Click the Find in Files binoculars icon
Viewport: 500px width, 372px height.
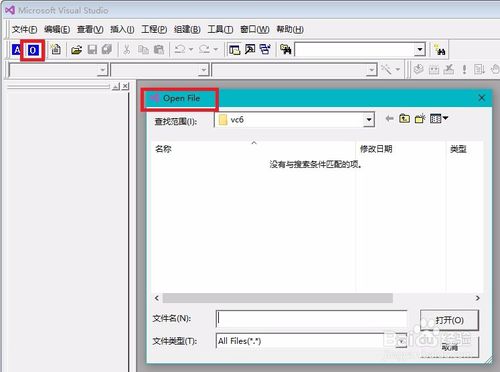(286, 50)
